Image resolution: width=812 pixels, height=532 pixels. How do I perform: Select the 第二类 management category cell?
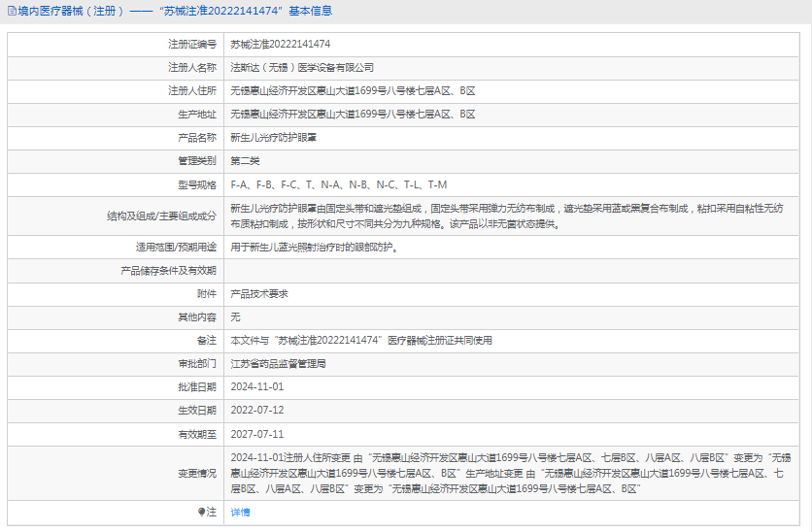245,161
